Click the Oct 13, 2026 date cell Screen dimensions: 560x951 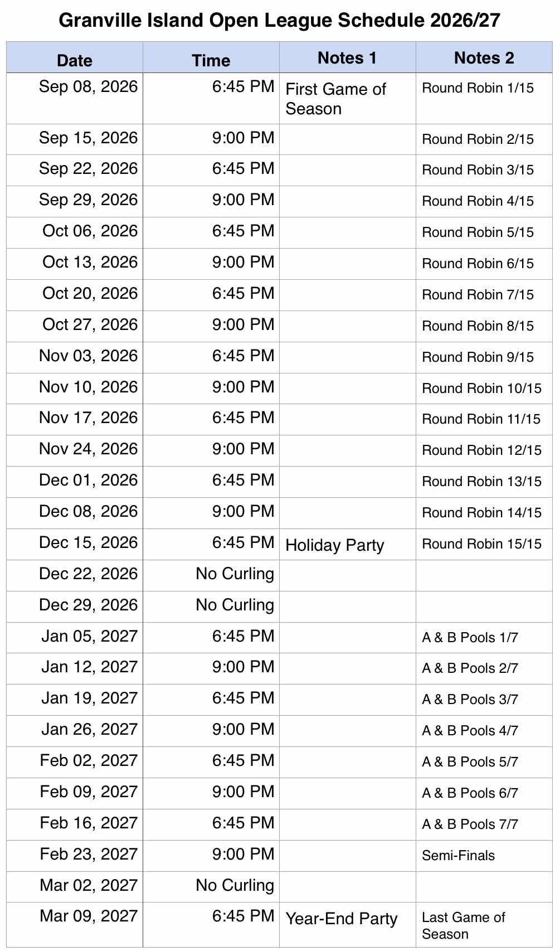click(75, 264)
